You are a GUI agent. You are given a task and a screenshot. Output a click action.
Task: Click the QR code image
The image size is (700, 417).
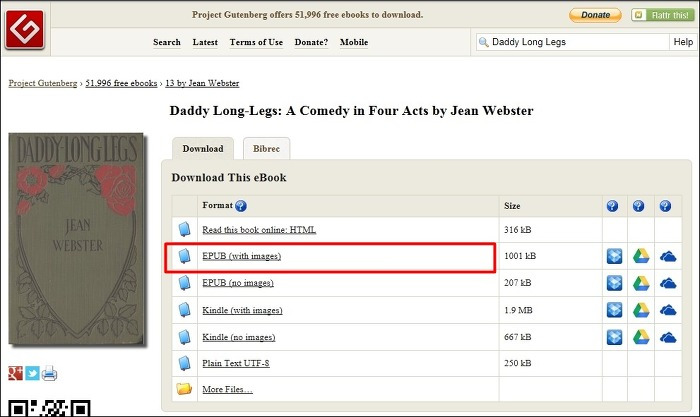pos(50,409)
